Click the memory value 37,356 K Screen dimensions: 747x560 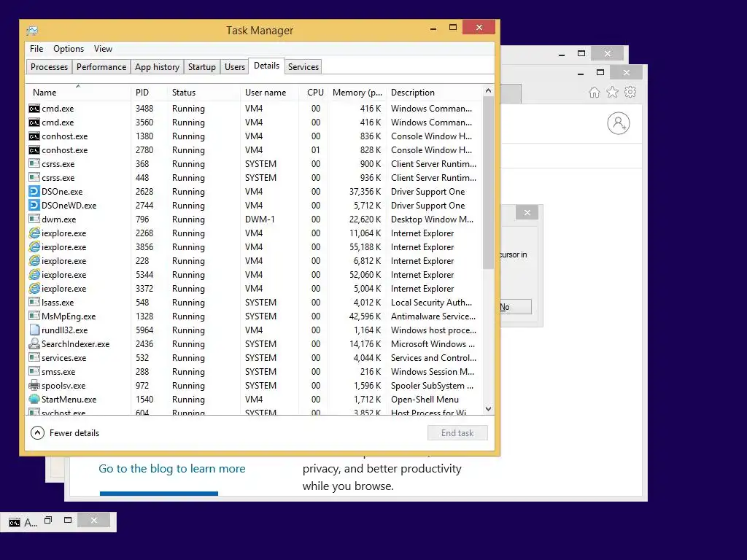365,192
